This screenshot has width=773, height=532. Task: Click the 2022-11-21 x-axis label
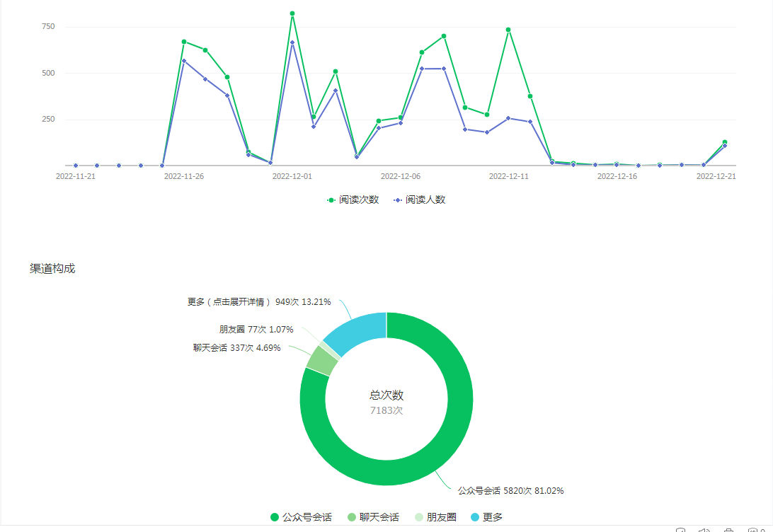point(76,176)
